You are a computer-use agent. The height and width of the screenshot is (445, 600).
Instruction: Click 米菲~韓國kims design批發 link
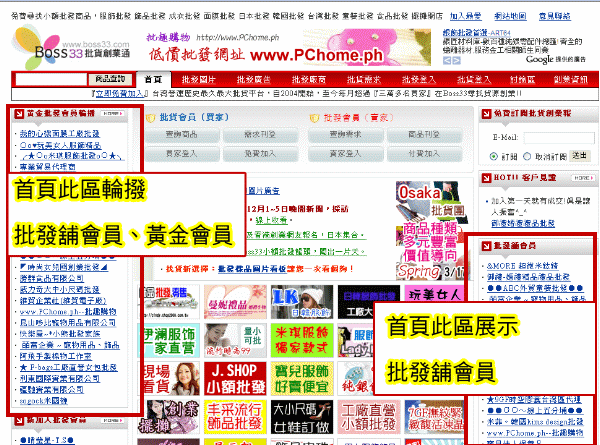535,422
